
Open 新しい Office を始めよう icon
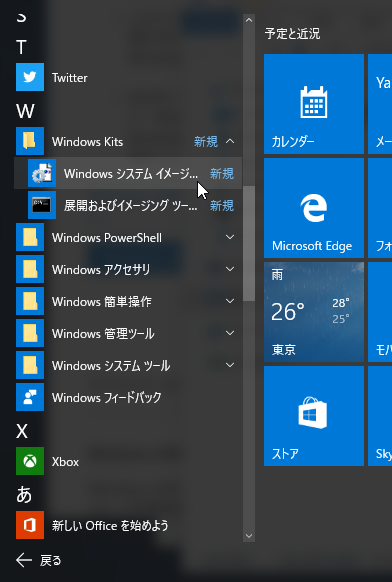[x=30, y=525]
